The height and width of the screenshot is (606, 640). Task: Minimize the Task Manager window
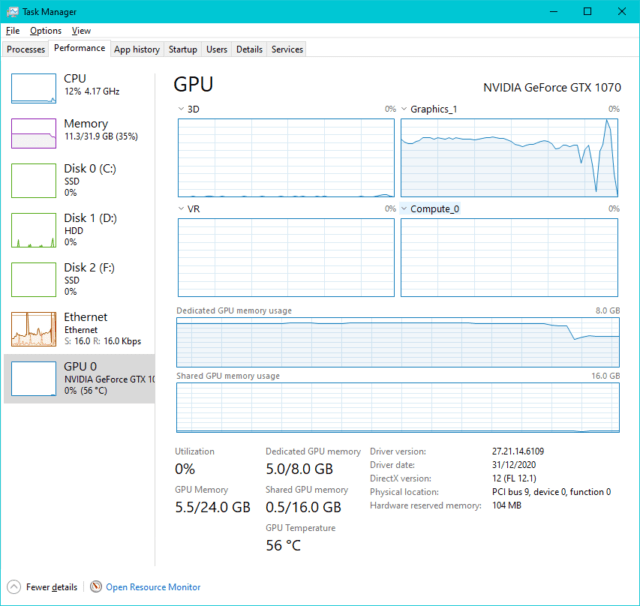click(553, 11)
